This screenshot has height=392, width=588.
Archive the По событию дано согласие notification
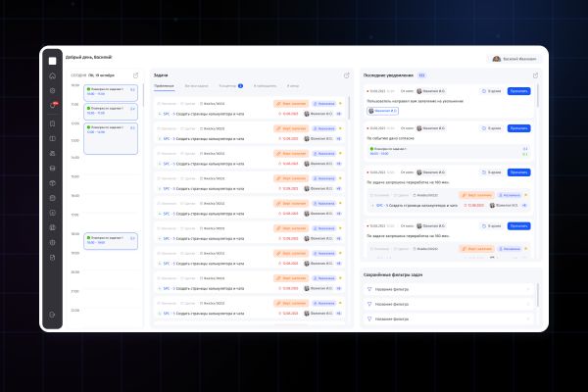click(x=491, y=128)
